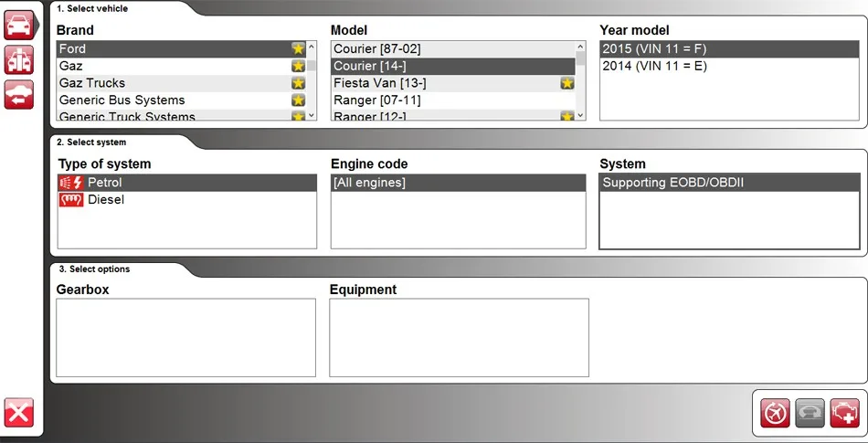Select Generic Truck Systems brand
Screen dimensions: 868x443
181,115
